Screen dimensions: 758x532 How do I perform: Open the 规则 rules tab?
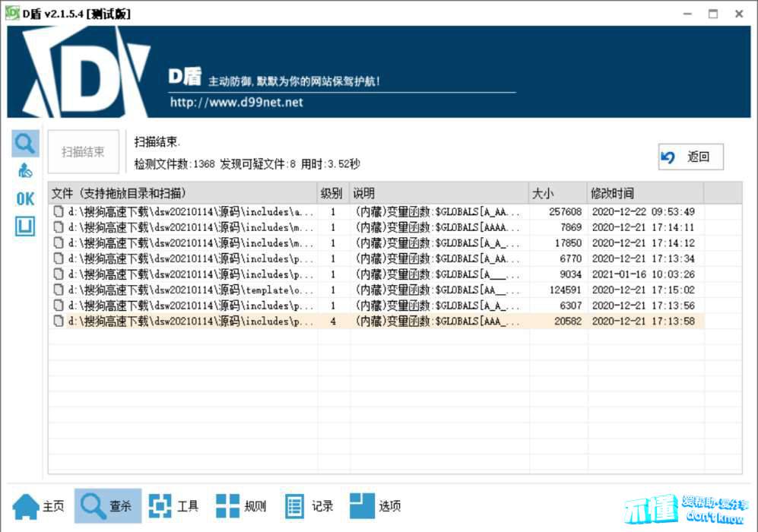click(241, 505)
